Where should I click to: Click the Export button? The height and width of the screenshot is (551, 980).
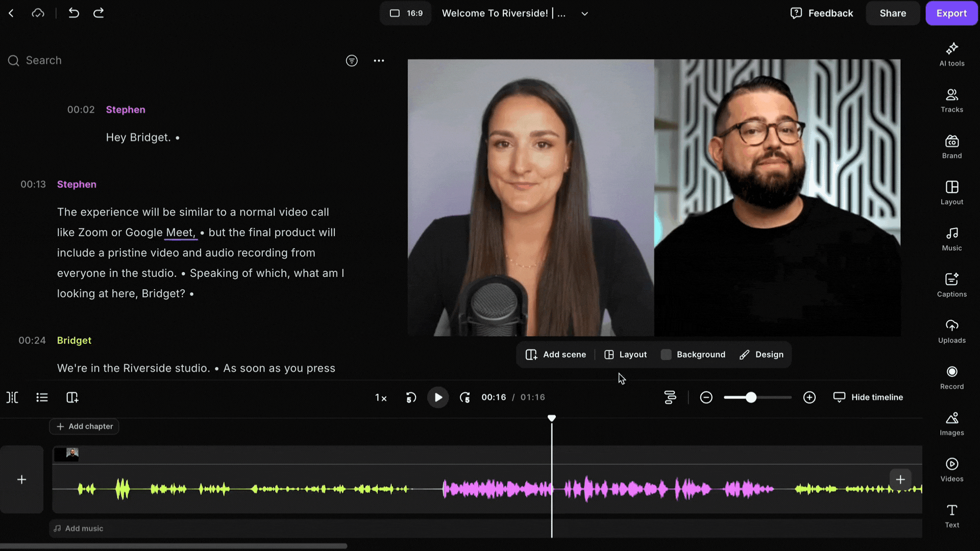[951, 13]
